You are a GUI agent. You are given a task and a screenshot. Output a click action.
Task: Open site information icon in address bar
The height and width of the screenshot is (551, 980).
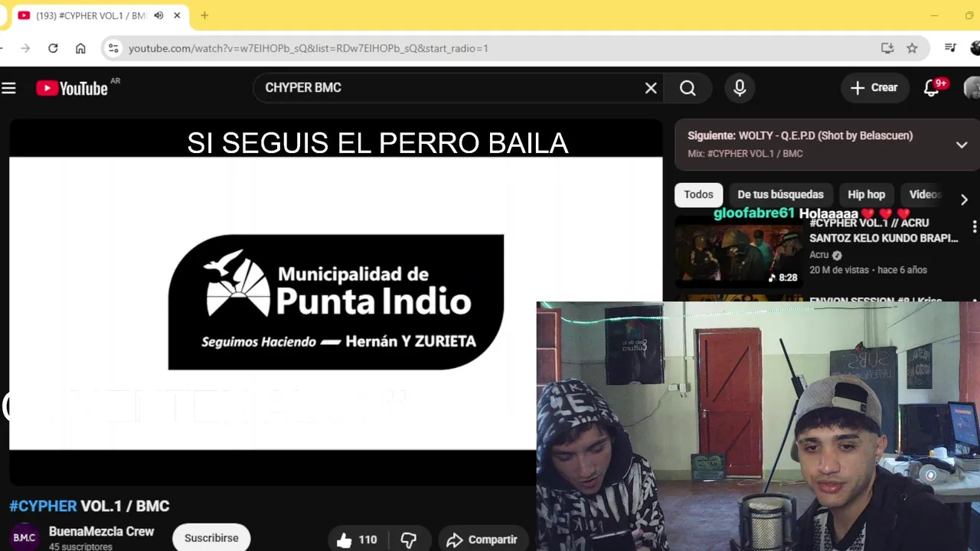click(x=113, y=48)
